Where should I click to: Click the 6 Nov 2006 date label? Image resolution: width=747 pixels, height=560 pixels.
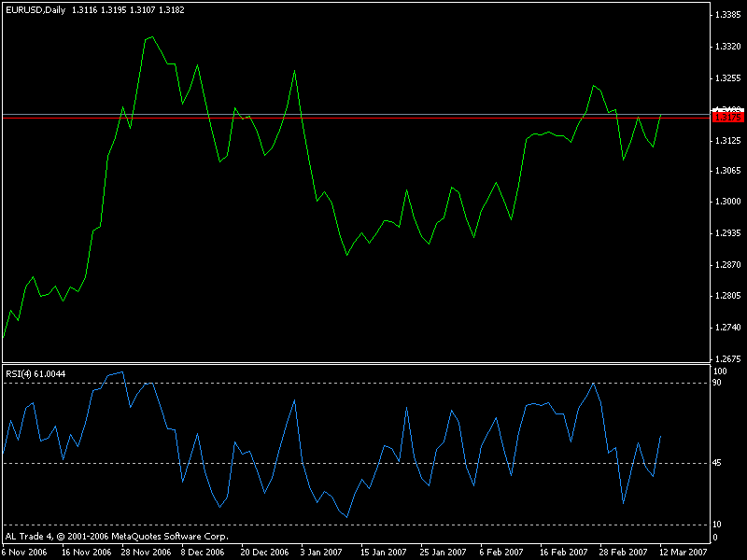(x=25, y=552)
